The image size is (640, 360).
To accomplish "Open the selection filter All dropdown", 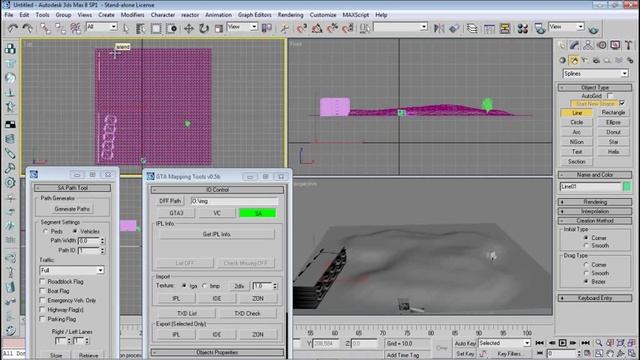I will tap(101, 27).
